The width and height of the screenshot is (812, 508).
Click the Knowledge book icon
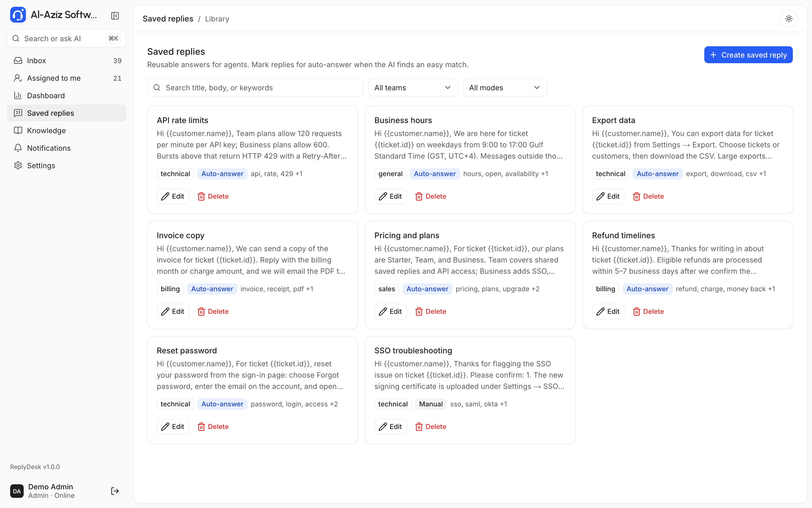coord(18,130)
